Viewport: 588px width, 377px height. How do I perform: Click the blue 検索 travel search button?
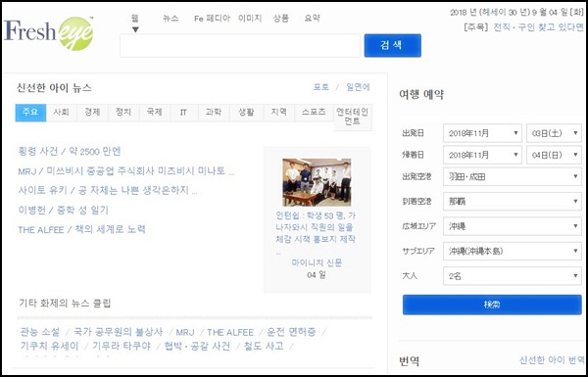(x=492, y=305)
